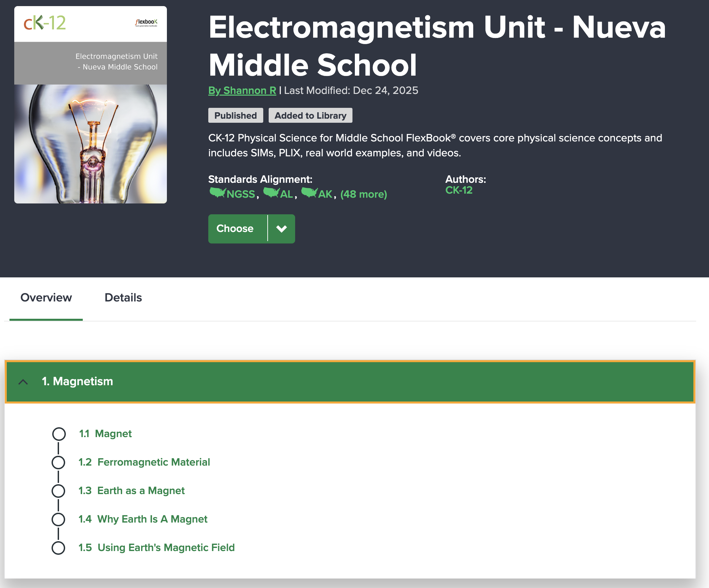Viewport: 709px width, 588px height.
Task: Open the By Shannon R author link
Action: (242, 91)
